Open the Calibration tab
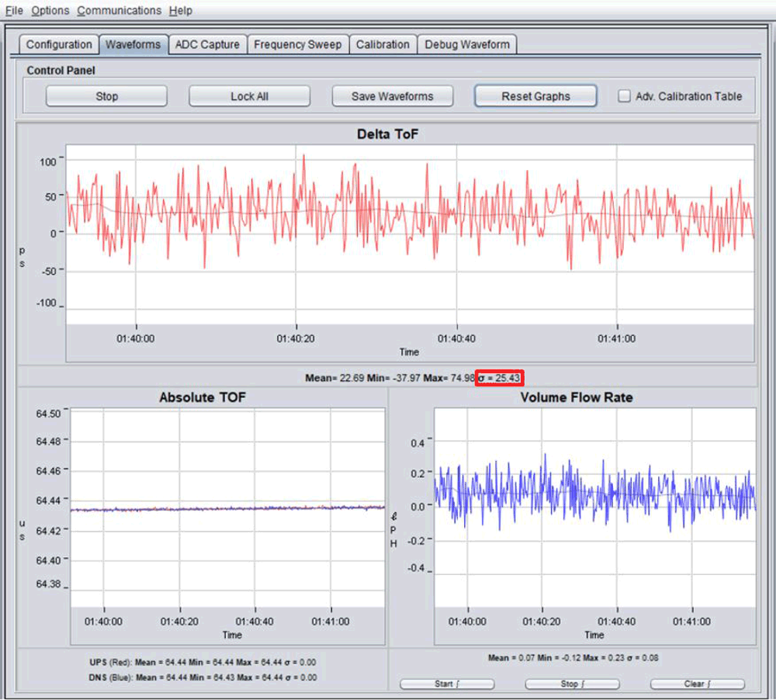 tap(383, 44)
